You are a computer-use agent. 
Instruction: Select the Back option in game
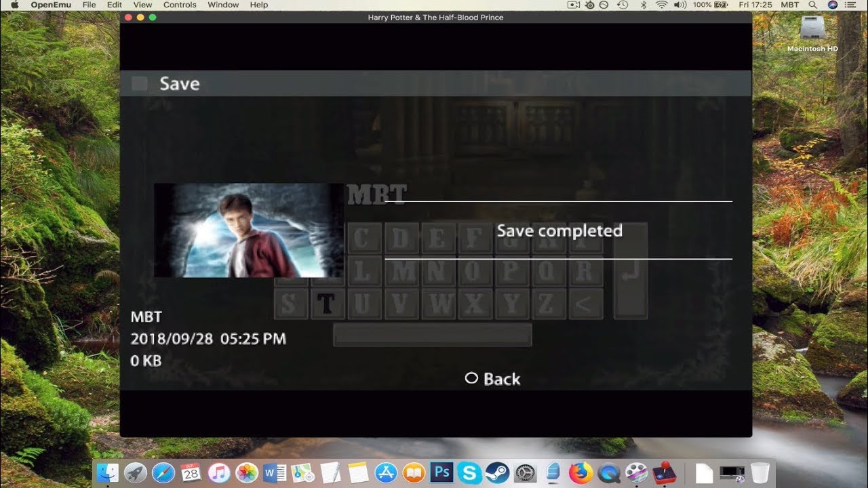[493, 379]
